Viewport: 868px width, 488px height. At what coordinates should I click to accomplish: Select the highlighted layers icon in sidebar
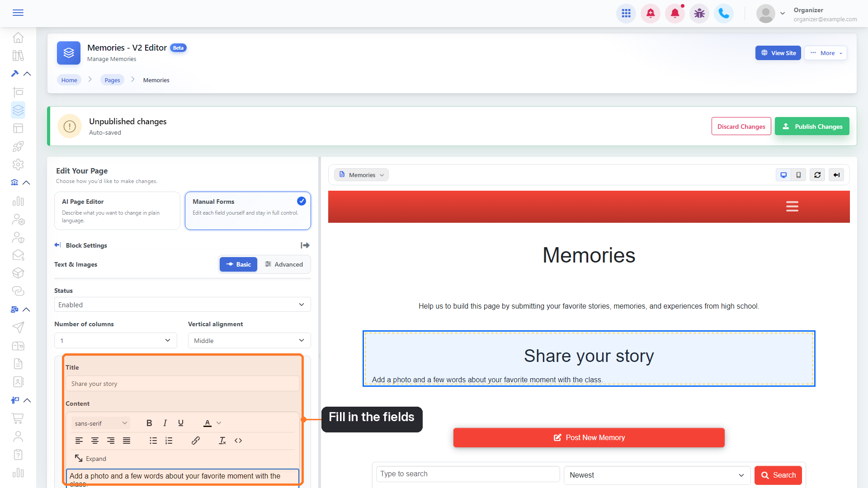point(18,110)
